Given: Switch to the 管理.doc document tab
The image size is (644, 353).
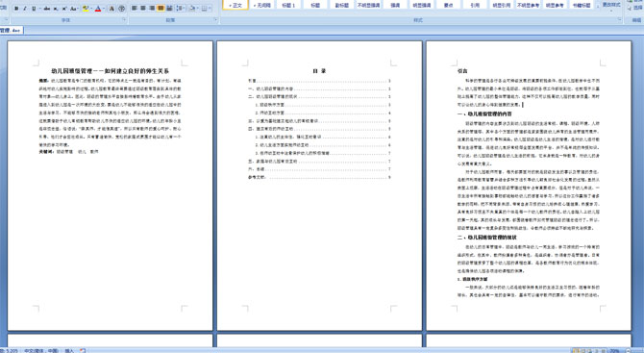Looking at the screenshot, I should coord(11,30).
